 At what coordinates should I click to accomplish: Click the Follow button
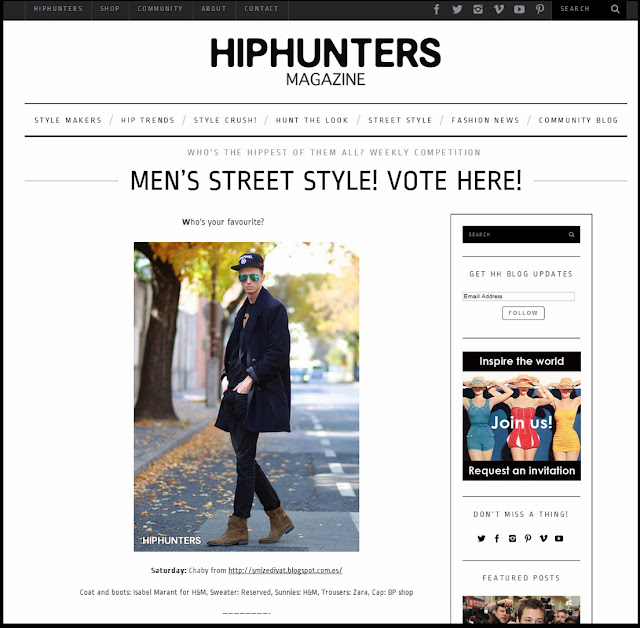click(x=523, y=313)
